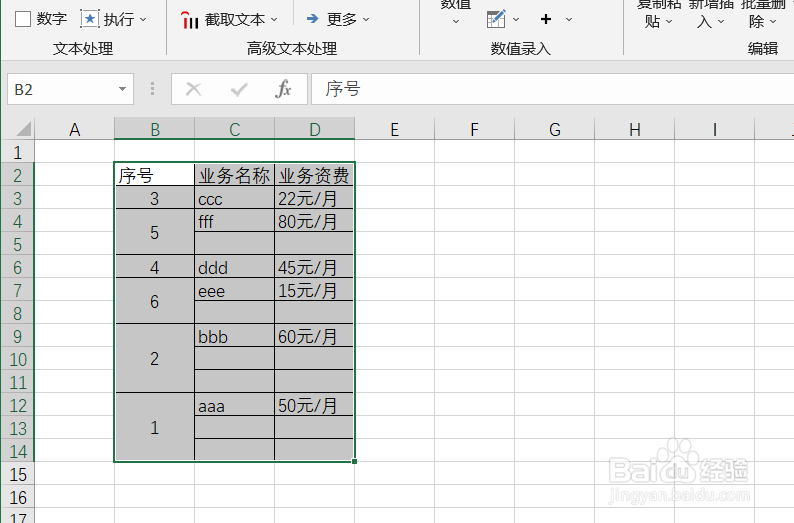Click the cell containing 45元/月
The width and height of the screenshot is (794, 523).
point(314,267)
